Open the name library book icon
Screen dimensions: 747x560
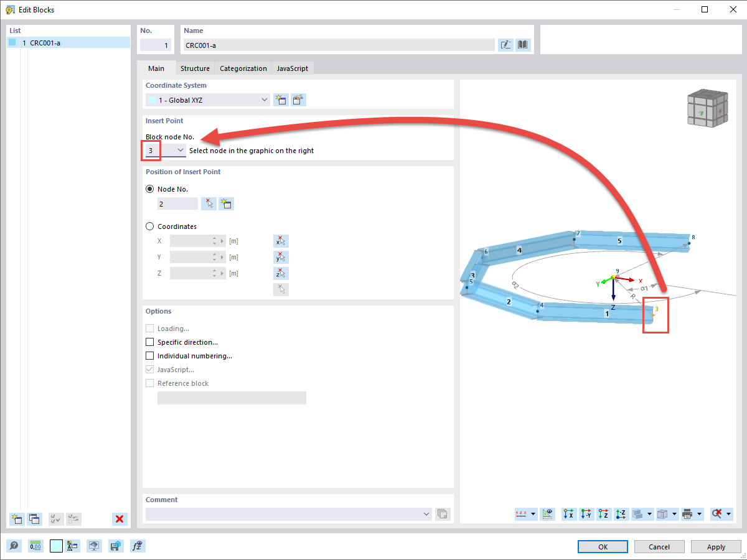[x=523, y=45]
